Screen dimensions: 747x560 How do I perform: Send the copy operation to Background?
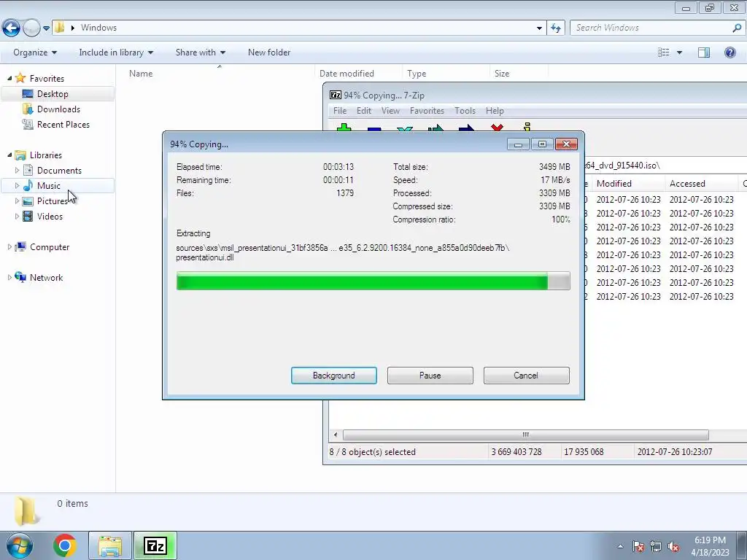pos(334,376)
